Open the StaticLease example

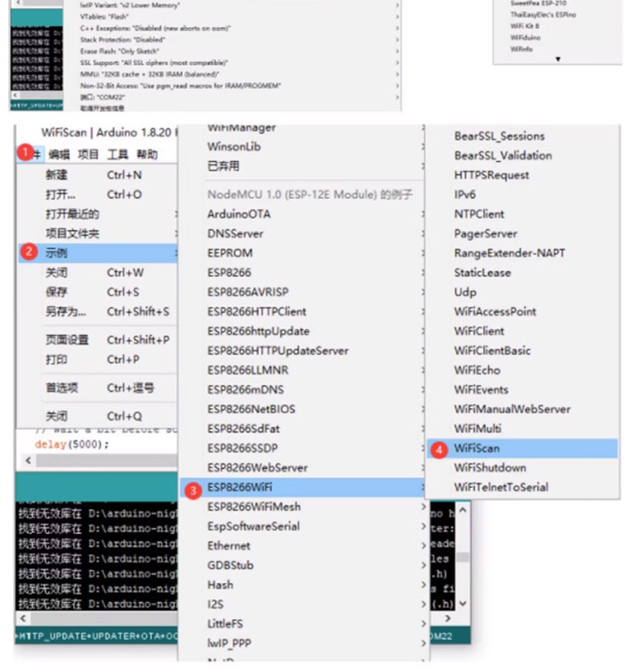(522, 272)
